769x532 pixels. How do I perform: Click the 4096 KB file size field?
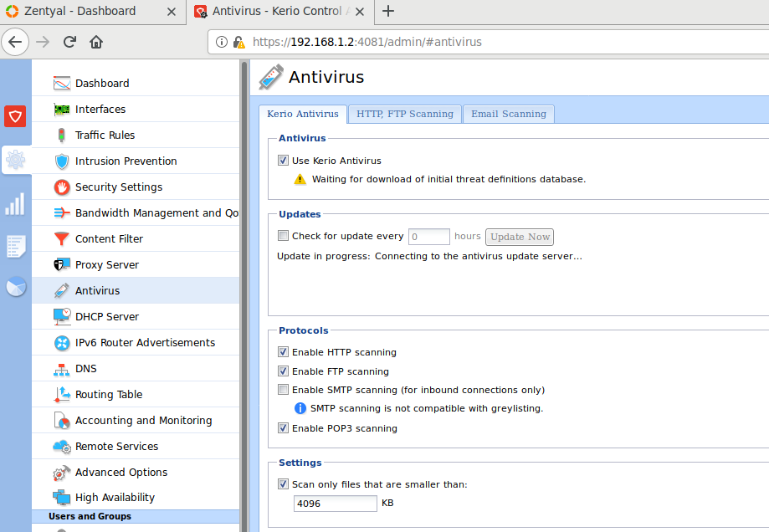coord(336,504)
